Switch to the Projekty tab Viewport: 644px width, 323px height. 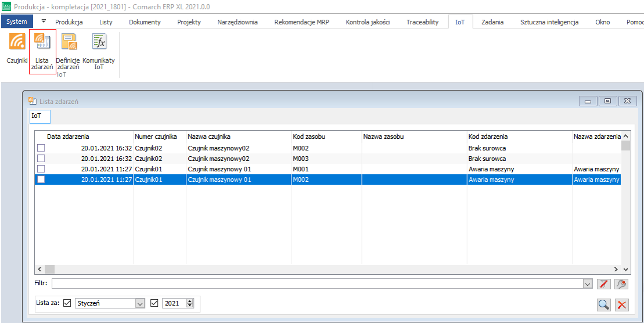189,22
